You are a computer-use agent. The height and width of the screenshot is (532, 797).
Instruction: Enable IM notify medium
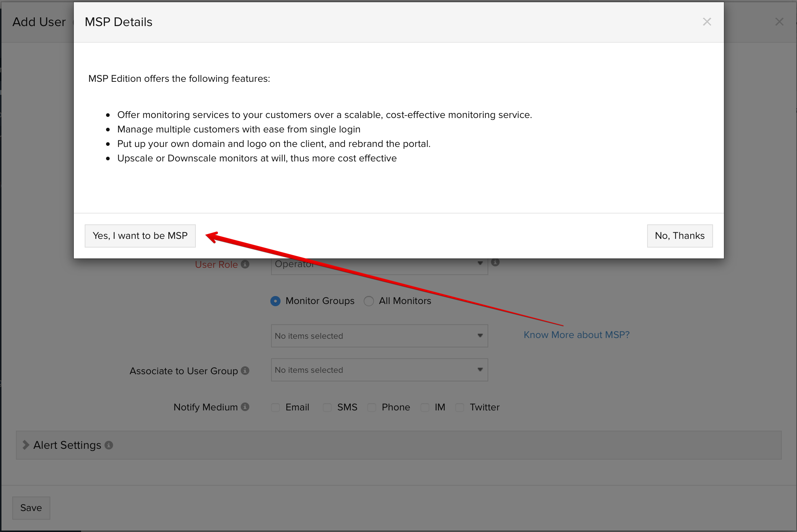(425, 408)
